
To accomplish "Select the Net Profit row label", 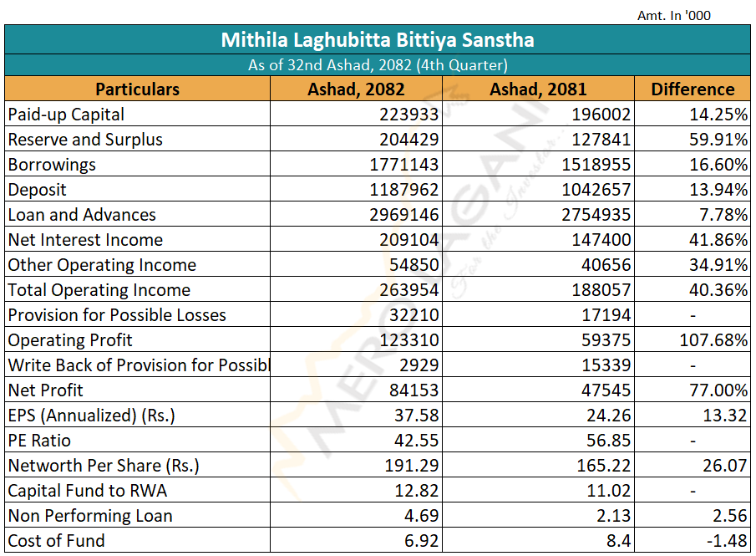I will pyautogui.click(x=45, y=391).
